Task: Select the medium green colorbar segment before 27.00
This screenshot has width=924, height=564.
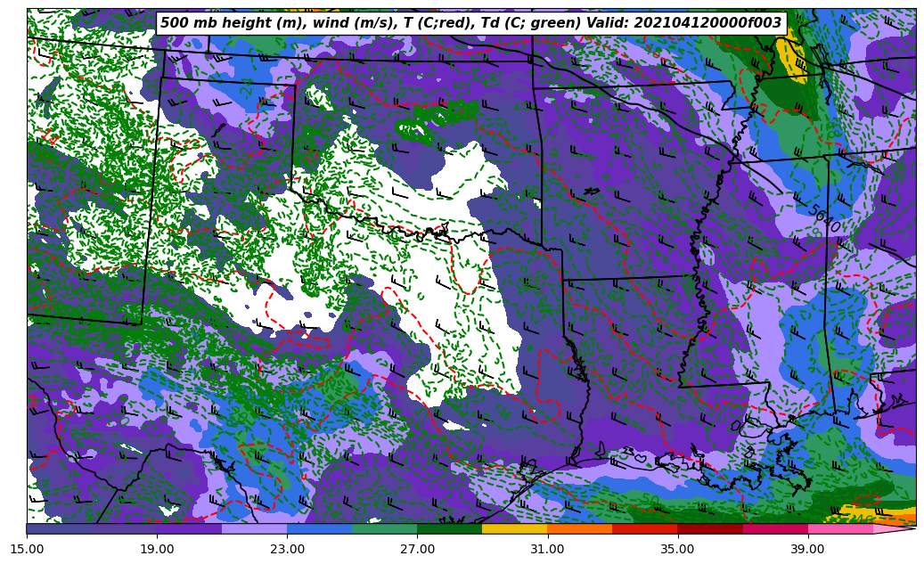Action: point(385,528)
